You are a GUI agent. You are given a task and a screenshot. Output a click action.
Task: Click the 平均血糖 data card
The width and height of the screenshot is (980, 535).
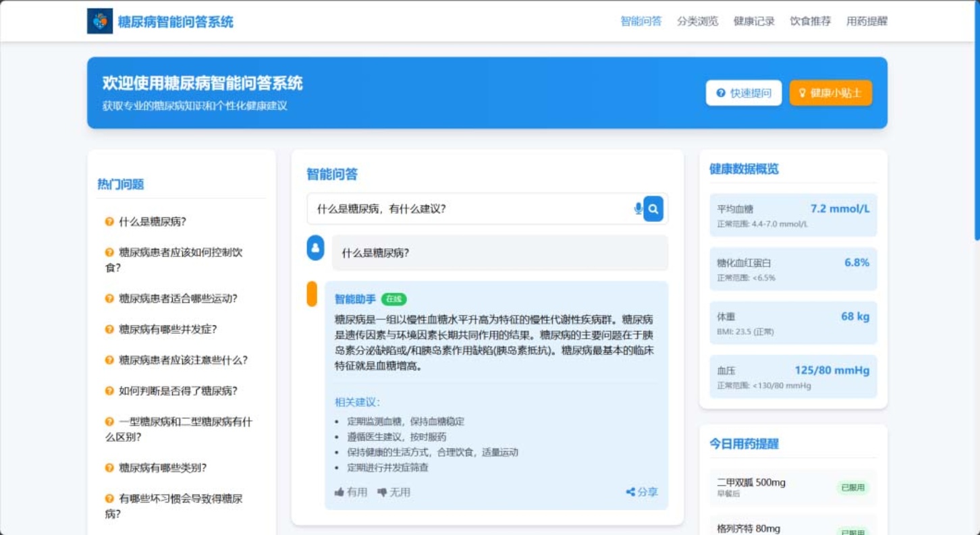(793, 215)
